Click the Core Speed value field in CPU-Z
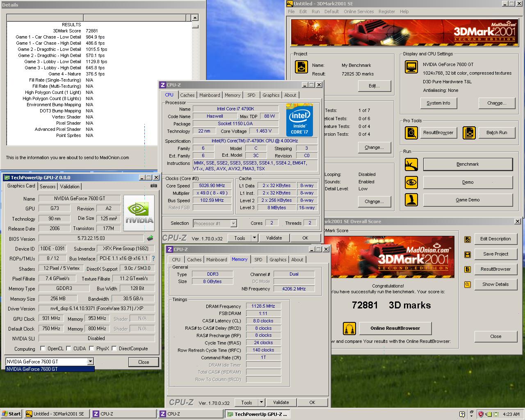This screenshot has width=525, height=420. pyautogui.click(x=212, y=186)
